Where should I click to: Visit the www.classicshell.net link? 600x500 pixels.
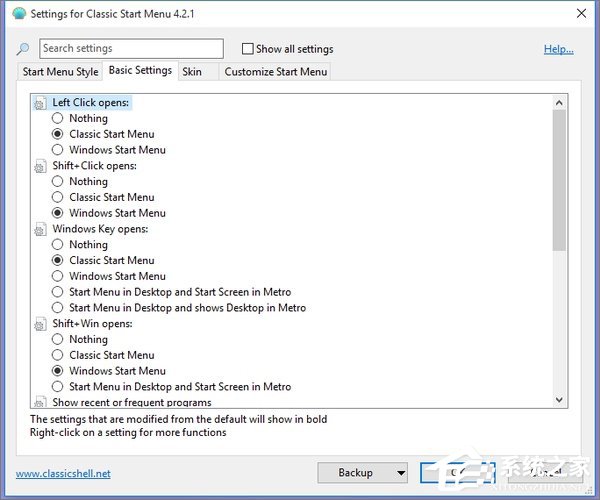63,473
